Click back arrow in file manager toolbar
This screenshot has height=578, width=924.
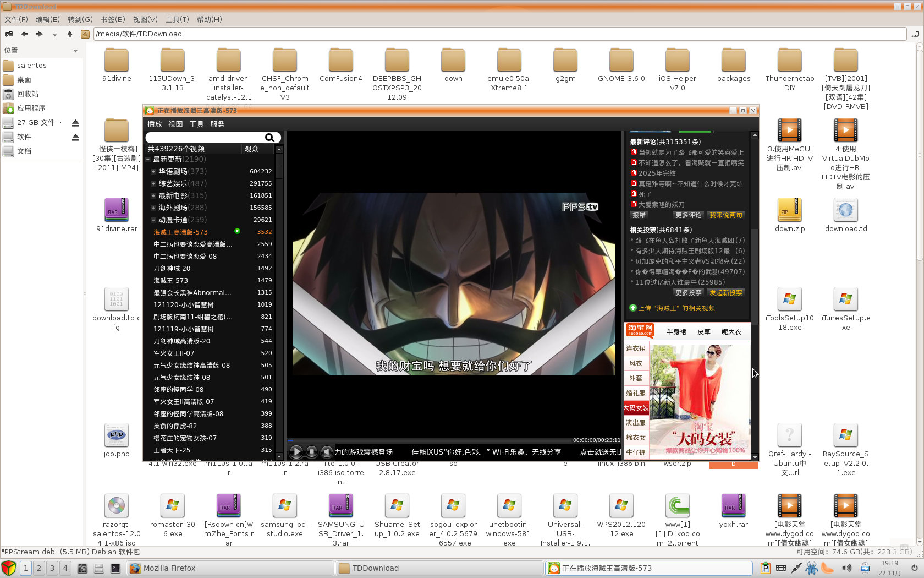24,34
